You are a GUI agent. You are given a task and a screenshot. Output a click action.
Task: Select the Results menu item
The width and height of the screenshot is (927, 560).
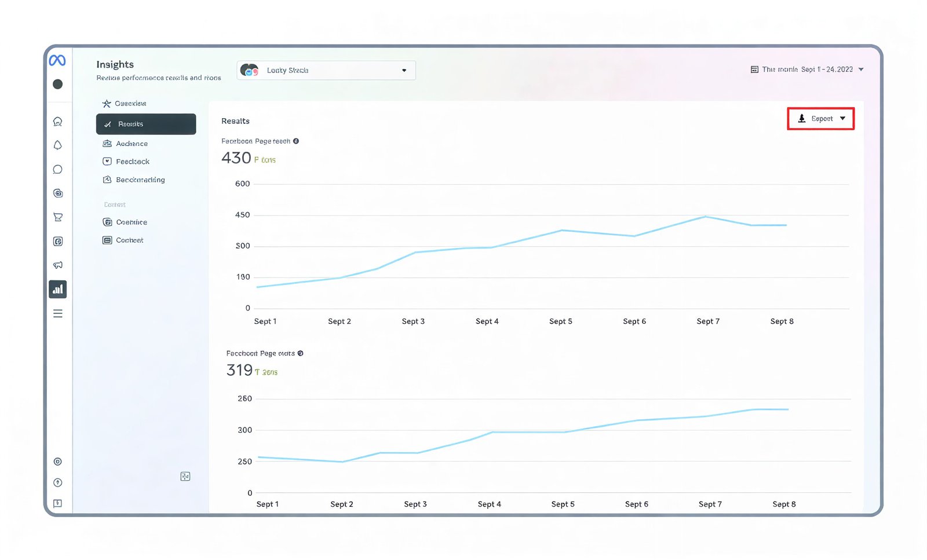coord(146,124)
